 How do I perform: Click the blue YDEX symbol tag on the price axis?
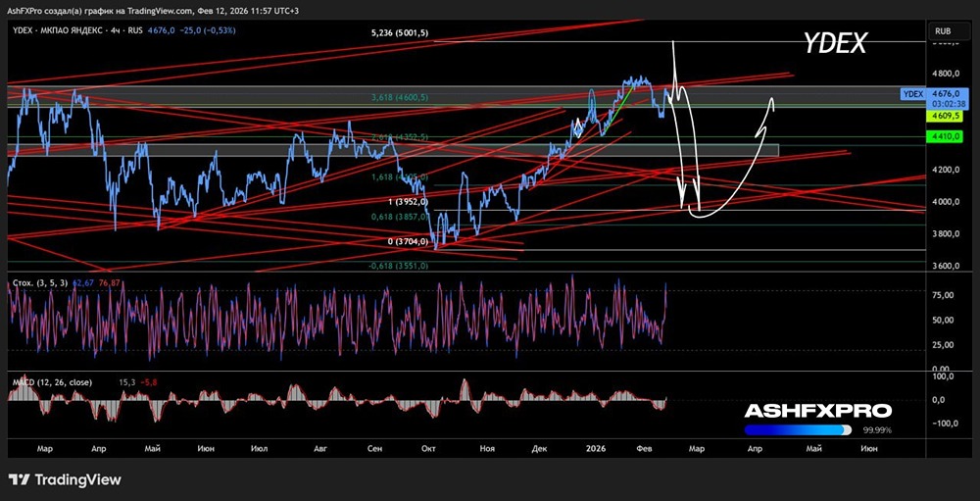click(913, 94)
